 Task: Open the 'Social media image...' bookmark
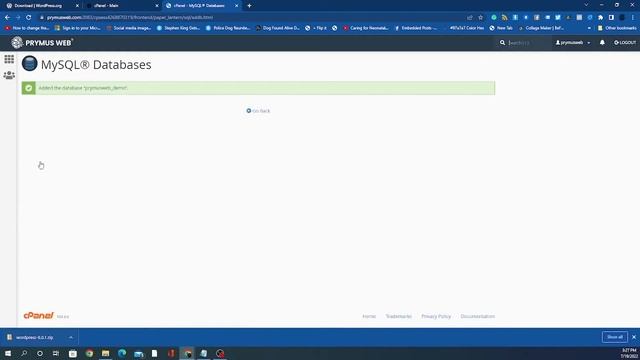point(129,28)
